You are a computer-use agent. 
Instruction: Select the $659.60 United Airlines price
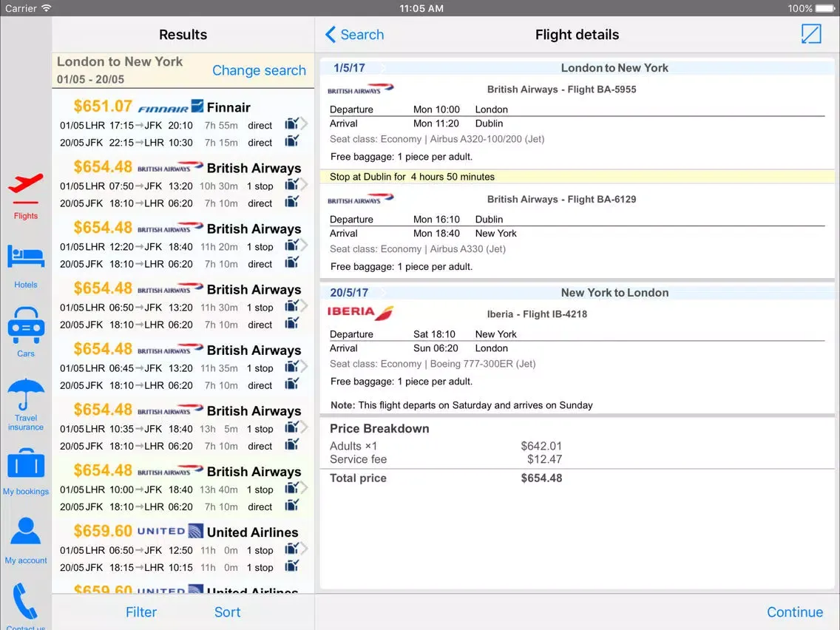(103, 531)
